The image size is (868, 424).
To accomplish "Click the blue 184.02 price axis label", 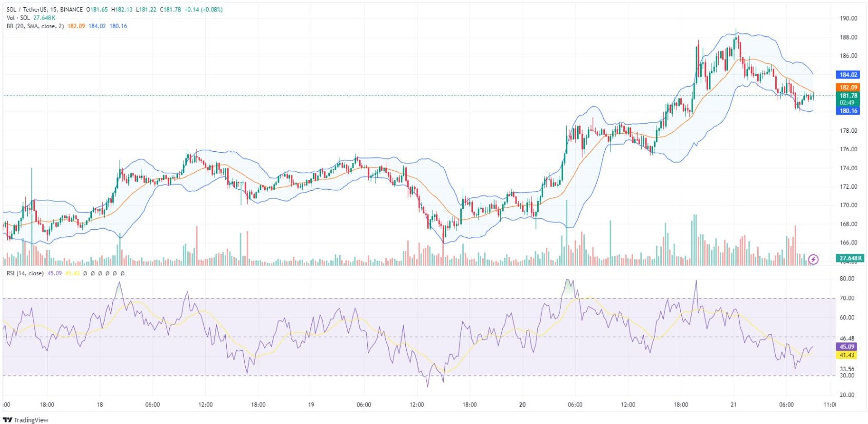I will (x=849, y=75).
